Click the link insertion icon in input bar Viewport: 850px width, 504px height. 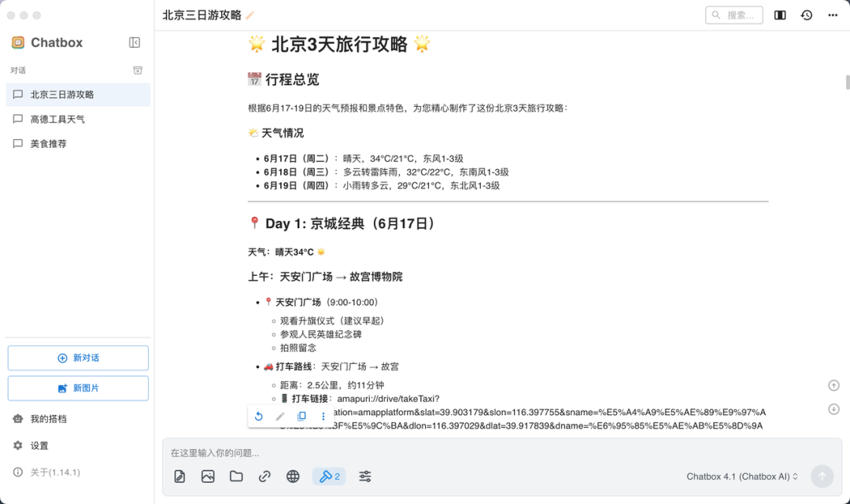coord(264,476)
